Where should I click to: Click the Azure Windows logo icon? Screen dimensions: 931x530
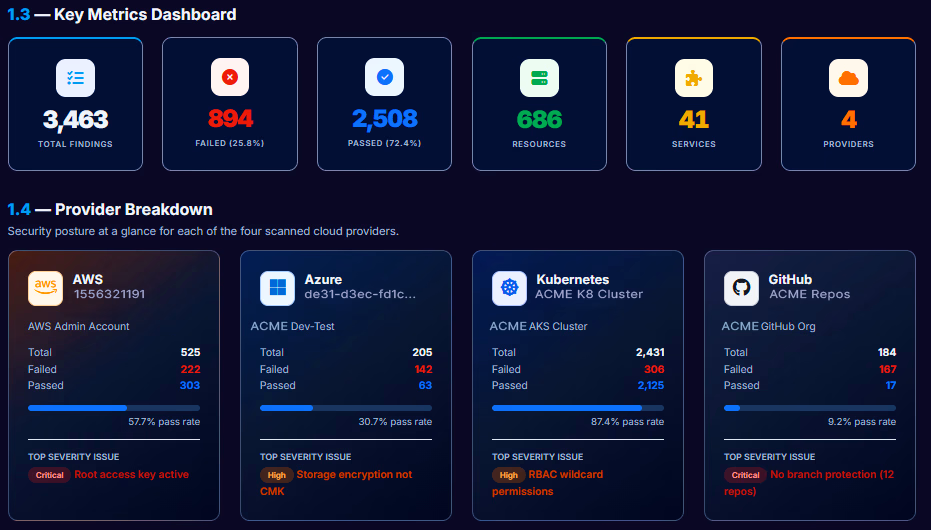coord(277,288)
